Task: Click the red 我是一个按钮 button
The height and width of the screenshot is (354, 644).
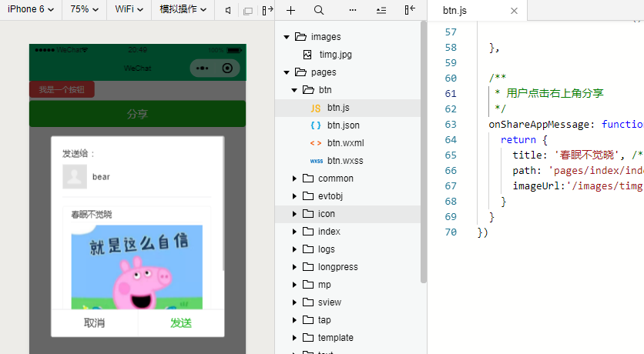Action: click(x=62, y=89)
